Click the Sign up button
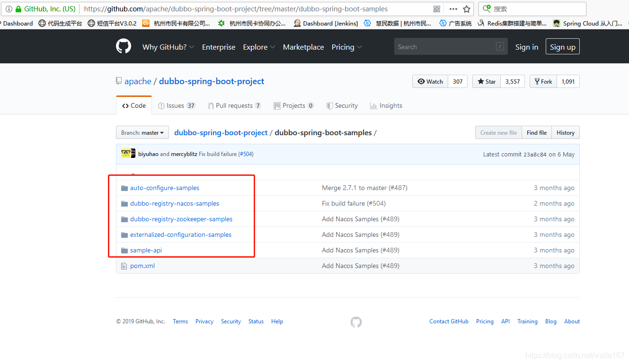Screen dimensions: 629x364 [x=562, y=47]
